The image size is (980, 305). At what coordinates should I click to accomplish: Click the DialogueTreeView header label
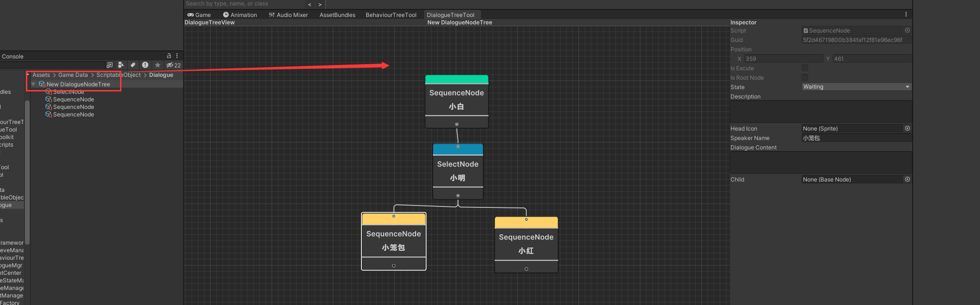pyautogui.click(x=209, y=22)
